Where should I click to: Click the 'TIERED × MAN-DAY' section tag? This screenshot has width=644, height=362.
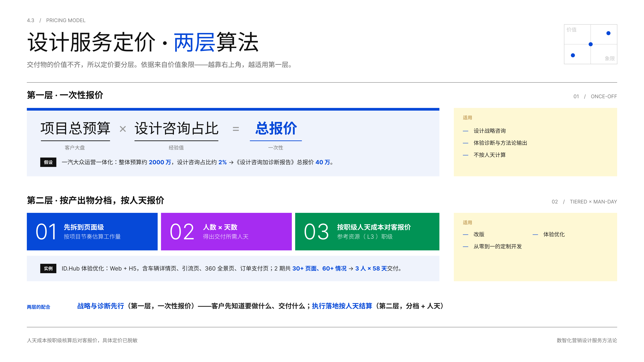tap(593, 202)
